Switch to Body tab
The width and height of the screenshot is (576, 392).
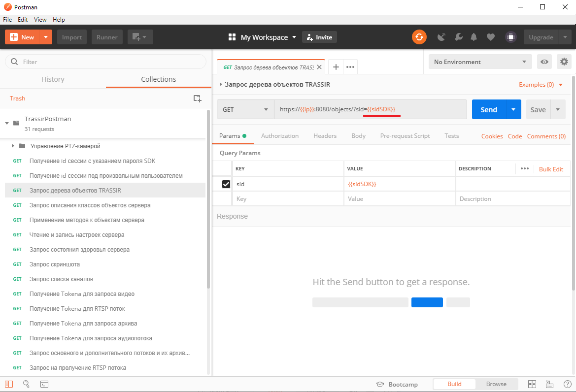[x=359, y=136]
